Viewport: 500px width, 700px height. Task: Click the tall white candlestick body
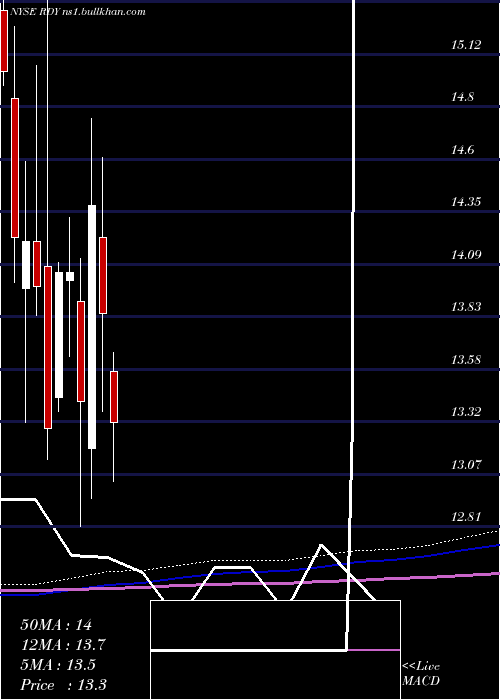(x=92, y=327)
